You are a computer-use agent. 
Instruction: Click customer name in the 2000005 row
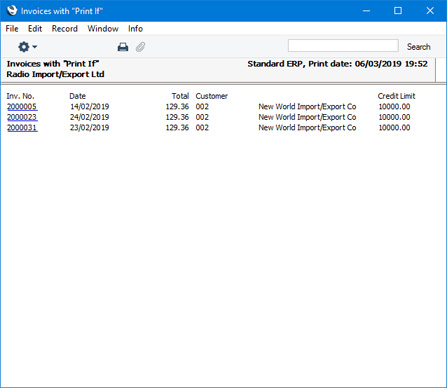tap(307, 107)
